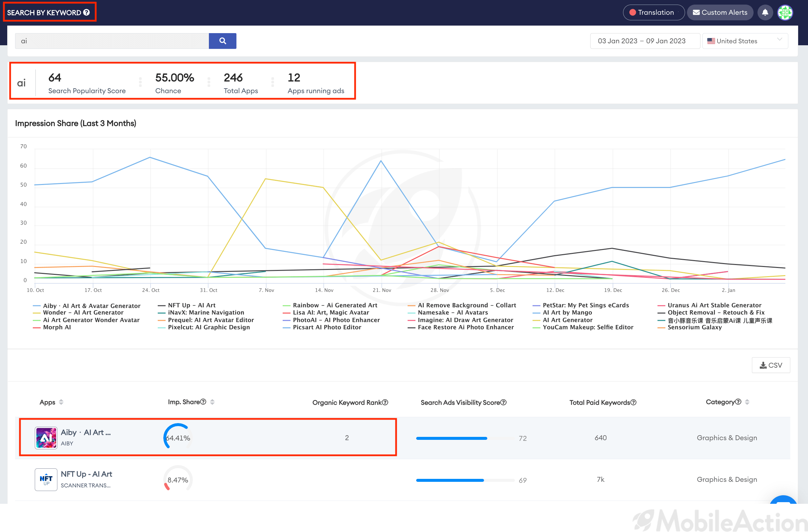Click the Search Popularity Score value 64

point(55,77)
